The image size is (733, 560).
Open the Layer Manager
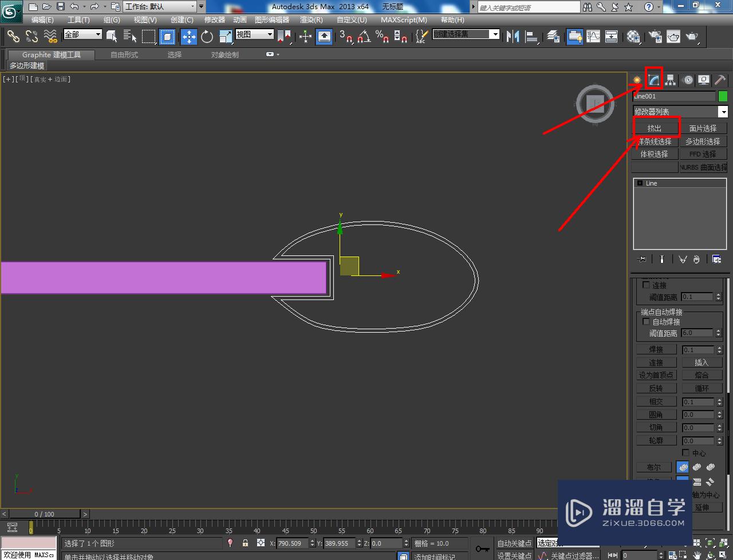(x=553, y=37)
